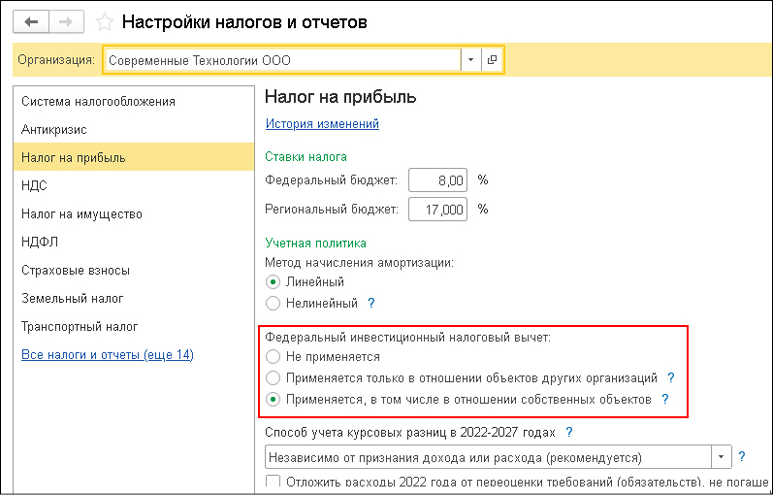Image resolution: width=773 pixels, height=495 pixels.
Task: Click help icon next to Нелинейный
Action: pyautogui.click(x=371, y=302)
